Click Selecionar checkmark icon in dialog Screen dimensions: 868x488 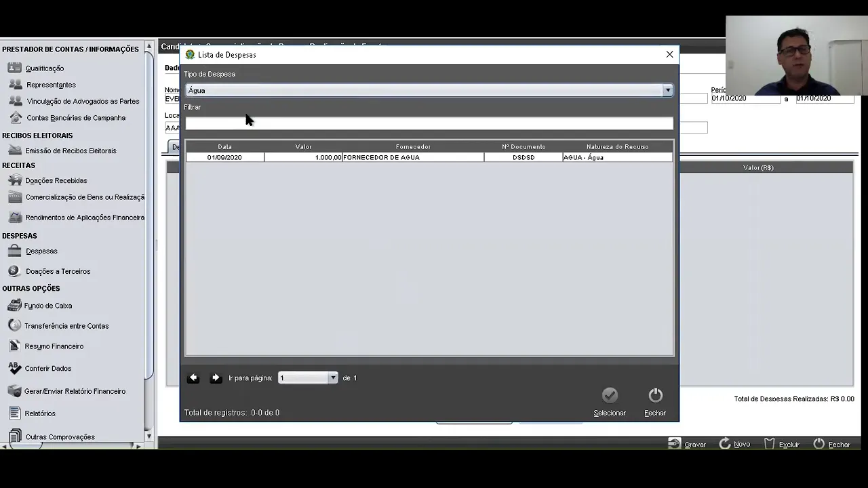click(x=610, y=395)
